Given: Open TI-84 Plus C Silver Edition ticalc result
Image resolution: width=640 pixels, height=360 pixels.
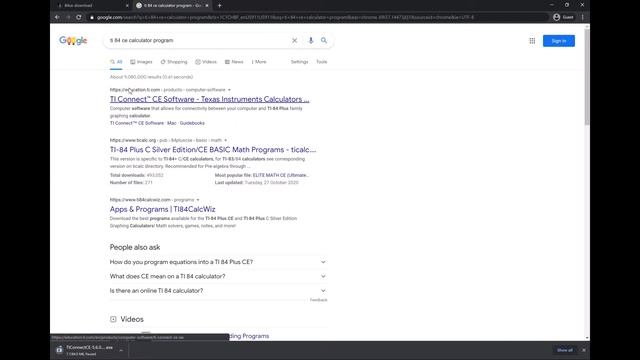Looking at the screenshot, I should pyautogui.click(x=213, y=150).
